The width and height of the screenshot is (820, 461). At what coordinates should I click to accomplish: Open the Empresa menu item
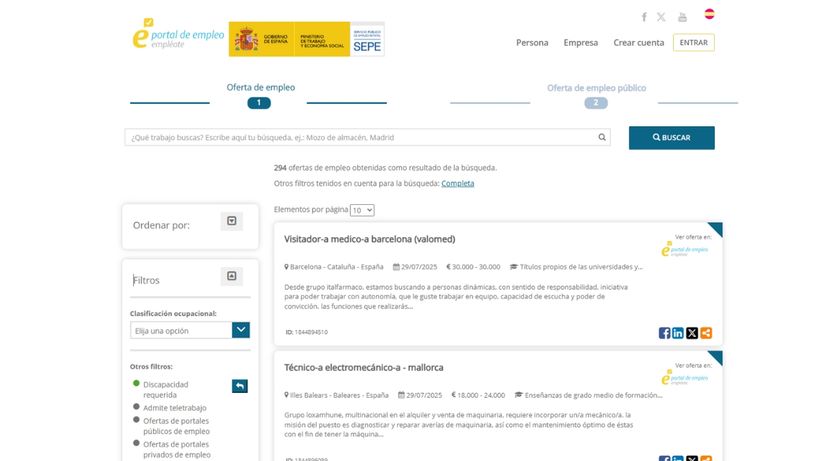pos(580,43)
